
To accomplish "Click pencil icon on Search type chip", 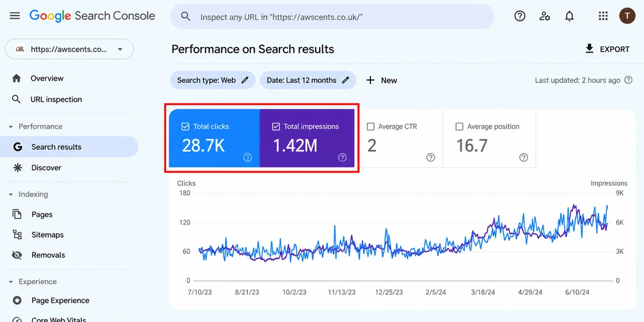I will point(245,80).
